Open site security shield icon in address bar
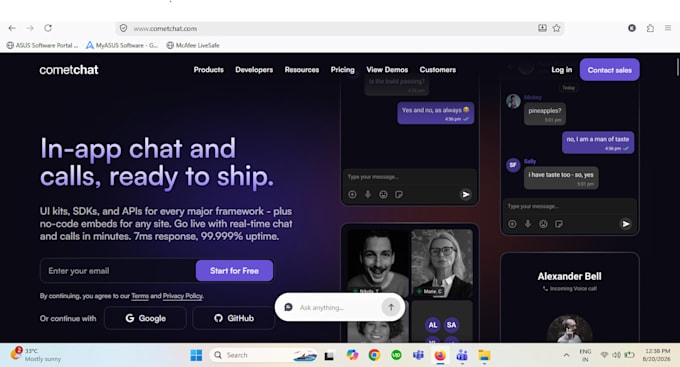Screen dimensions: 680x367 124,28
